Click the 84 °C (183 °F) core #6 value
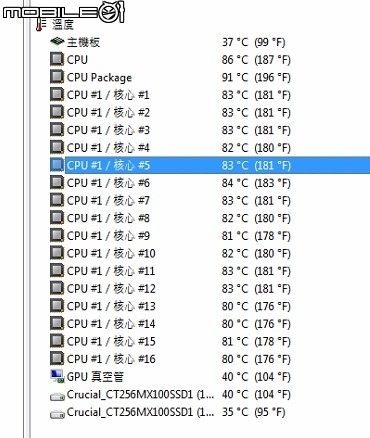Image resolution: width=370 pixels, height=438 pixels. (256, 183)
